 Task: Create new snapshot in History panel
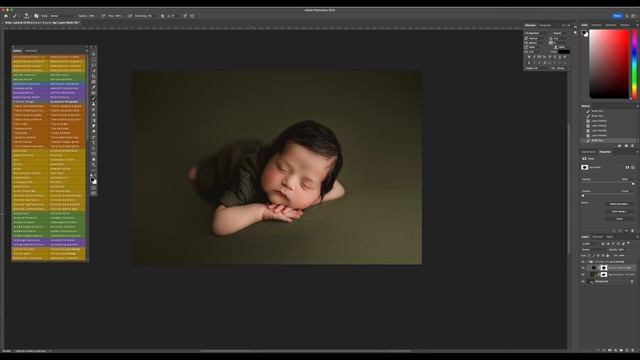pyautogui.click(x=627, y=146)
